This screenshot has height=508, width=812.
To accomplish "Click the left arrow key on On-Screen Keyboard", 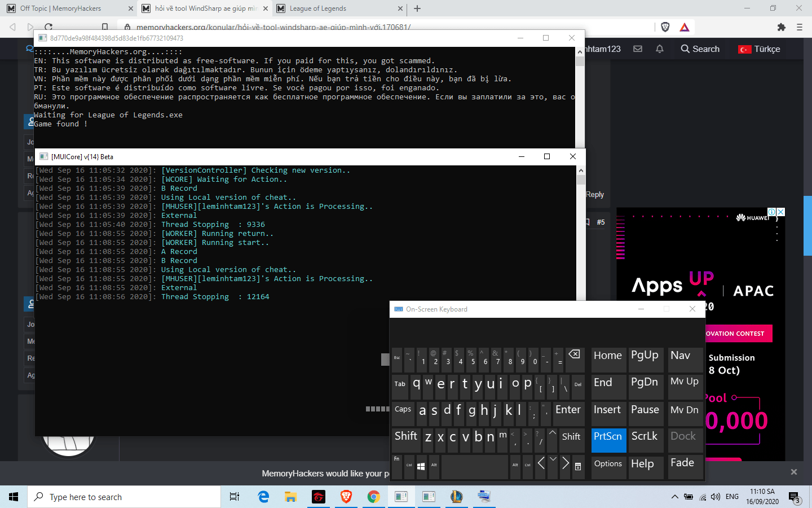I will pyautogui.click(x=541, y=467).
